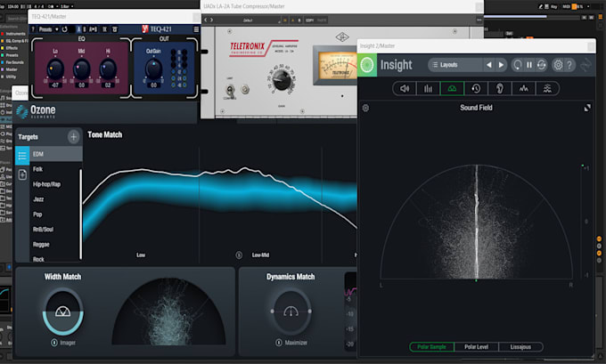Toggle the Maximizer power button
This screenshot has width=606, height=364.
(279, 343)
